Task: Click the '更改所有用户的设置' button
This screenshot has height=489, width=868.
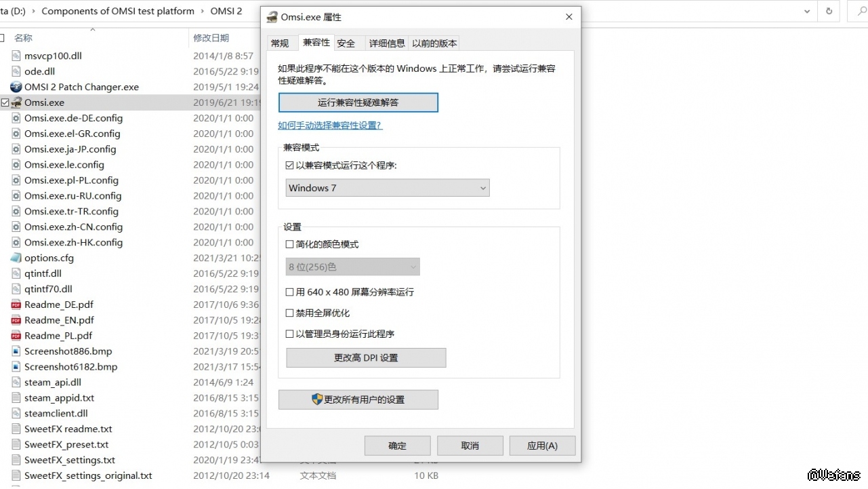Action: 358,399
